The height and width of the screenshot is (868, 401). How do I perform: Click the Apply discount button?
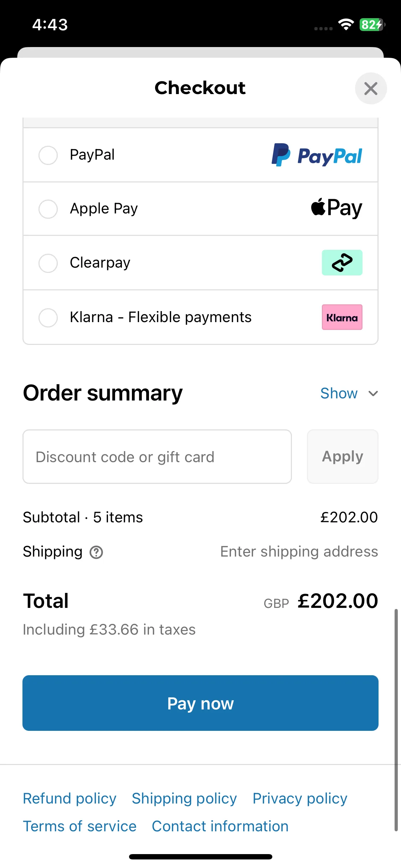click(x=343, y=456)
